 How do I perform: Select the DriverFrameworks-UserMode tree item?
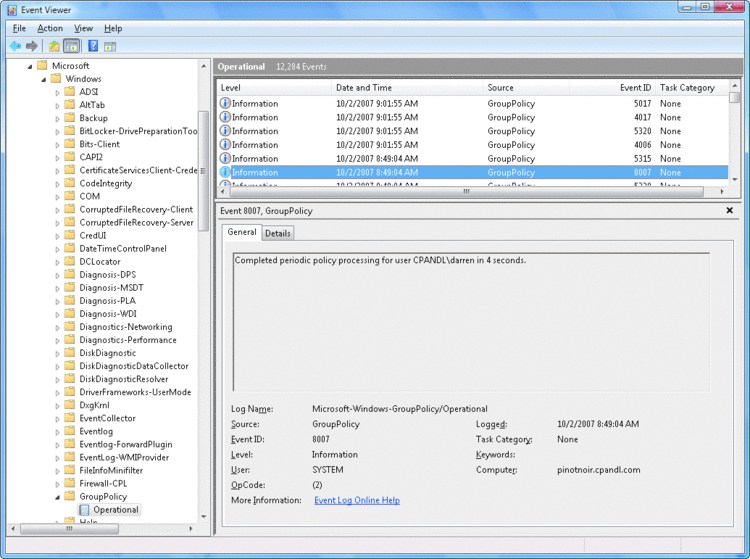135,392
